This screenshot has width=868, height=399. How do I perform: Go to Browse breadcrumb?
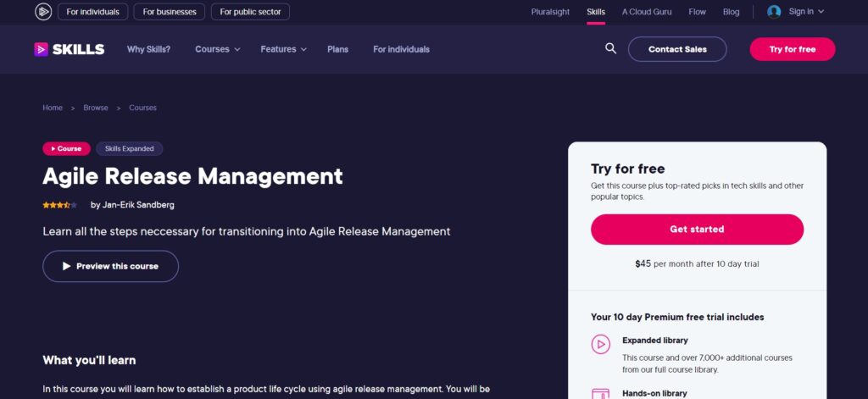pos(96,108)
